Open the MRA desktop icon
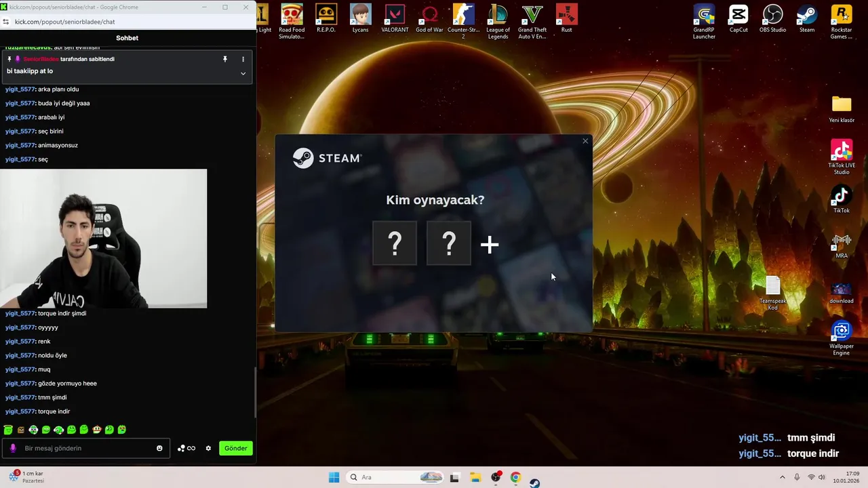Image resolution: width=868 pixels, height=488 pixels. click(x=842, y=245)
